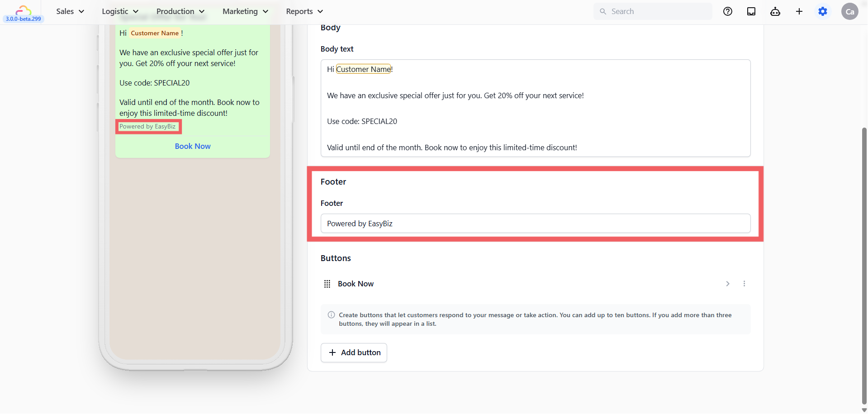Open the Reports dropdown menu
868x414 pixels.
[x=304, y=11]
